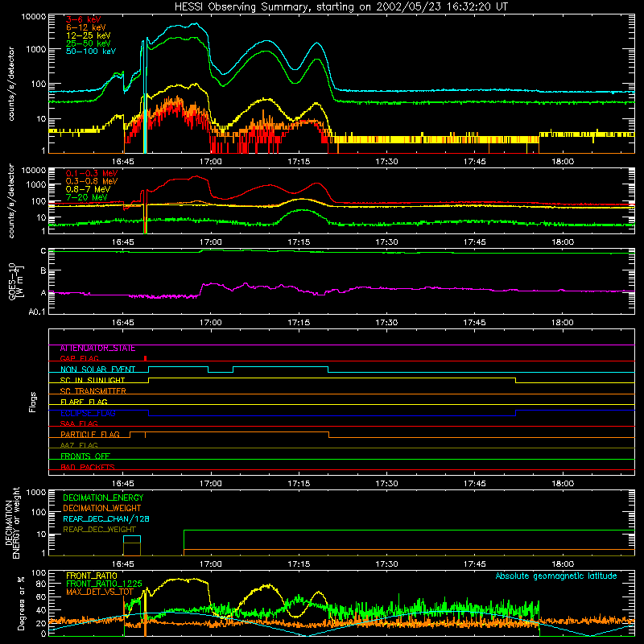
Task: Click the GAP_FLAG label
Action: [x=79, y=358]
